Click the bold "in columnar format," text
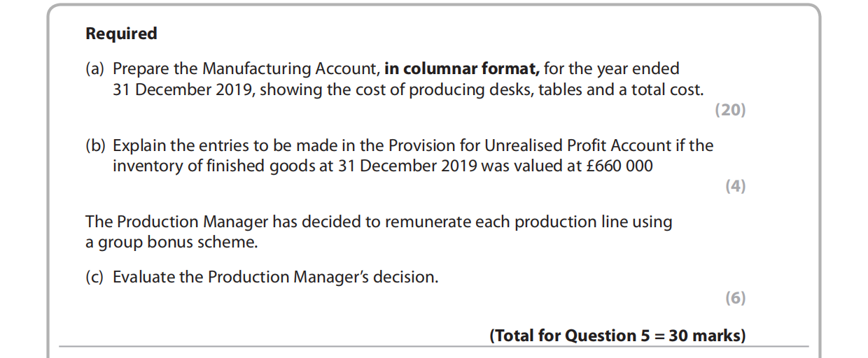 coord(461,69)
